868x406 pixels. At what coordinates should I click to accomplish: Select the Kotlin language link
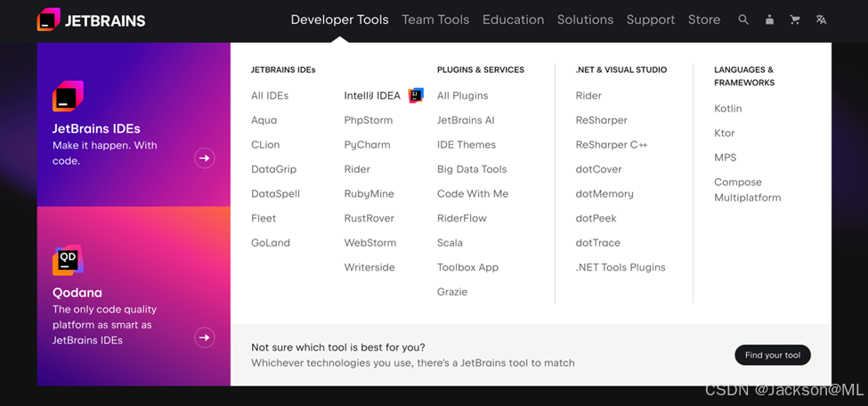pos(727,109)
